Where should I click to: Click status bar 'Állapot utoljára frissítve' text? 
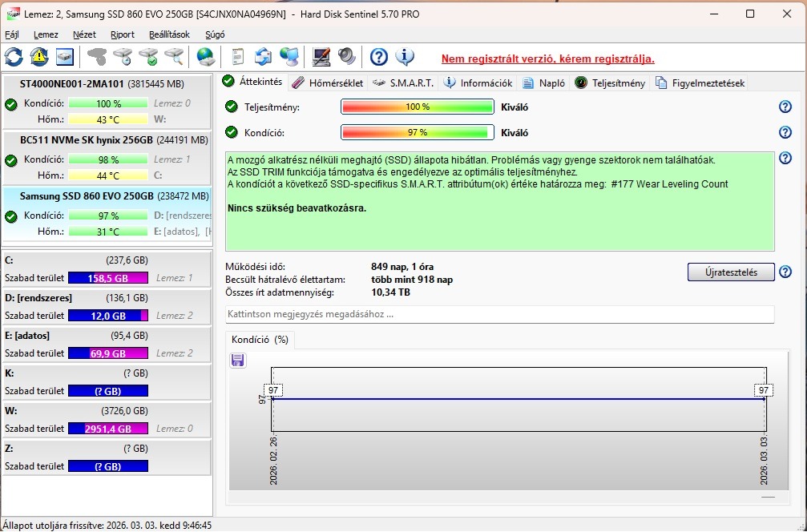(x=107, y=526)
